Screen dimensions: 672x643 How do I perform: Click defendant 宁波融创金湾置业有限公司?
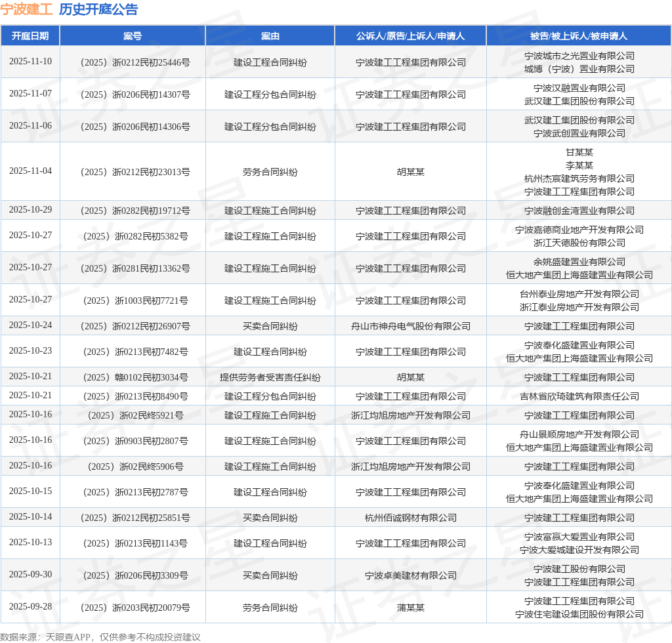point(579,211)
